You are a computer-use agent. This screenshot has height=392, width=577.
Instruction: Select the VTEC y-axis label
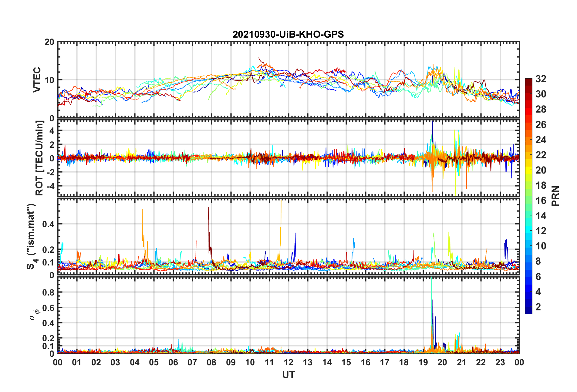(37, 80)
